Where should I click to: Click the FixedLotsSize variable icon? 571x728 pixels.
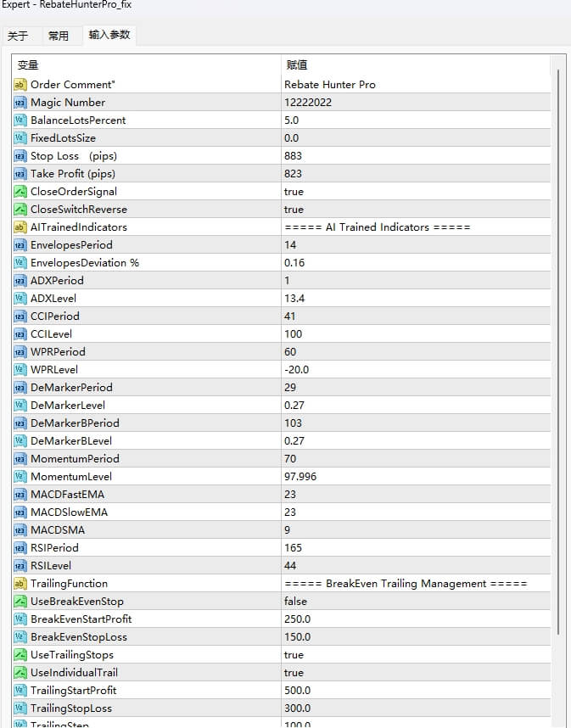[20, 138]
